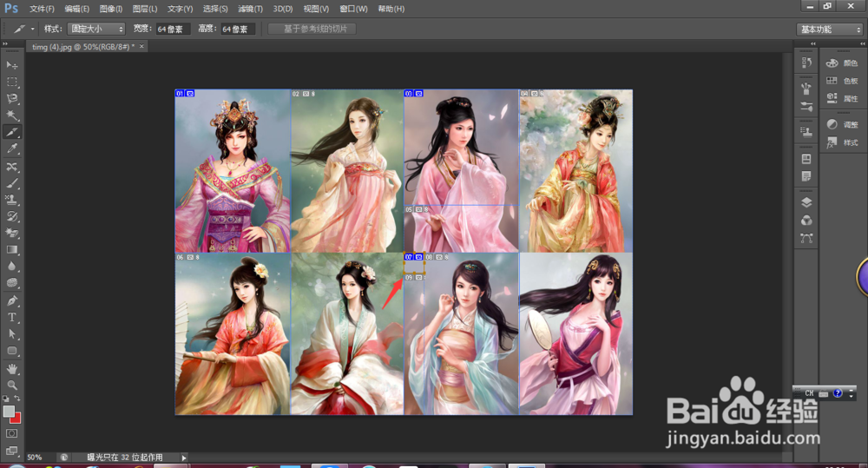Select the Type tool

coord(11,317)
